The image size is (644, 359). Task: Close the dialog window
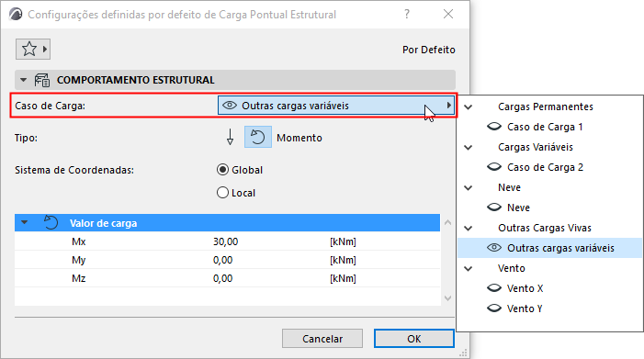coord(448,14)
